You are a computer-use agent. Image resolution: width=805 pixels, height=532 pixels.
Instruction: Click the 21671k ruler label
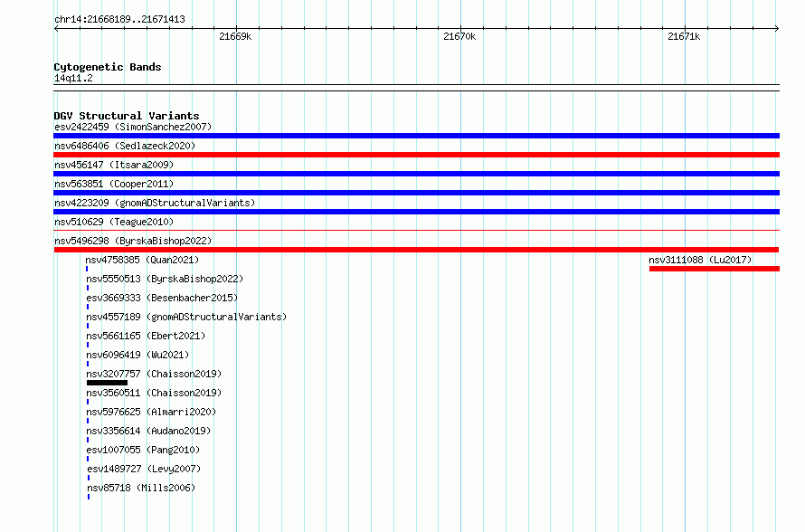point(684,36)
